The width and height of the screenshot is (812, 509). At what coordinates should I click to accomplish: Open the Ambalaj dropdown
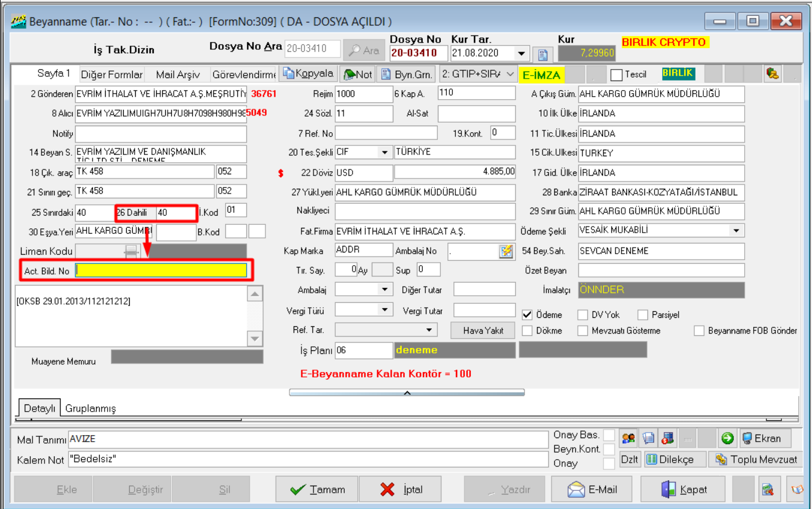pyautogui.click(x=385, y=290)
